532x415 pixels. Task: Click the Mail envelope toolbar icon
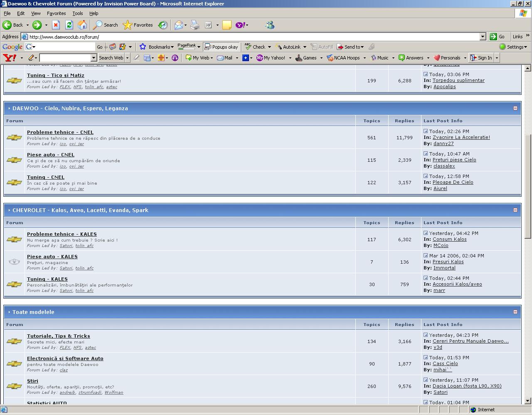(x=179, y=25)
